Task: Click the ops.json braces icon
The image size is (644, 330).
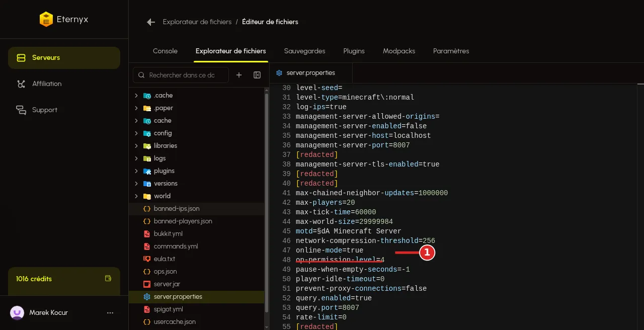Action: tap(147, 272)
